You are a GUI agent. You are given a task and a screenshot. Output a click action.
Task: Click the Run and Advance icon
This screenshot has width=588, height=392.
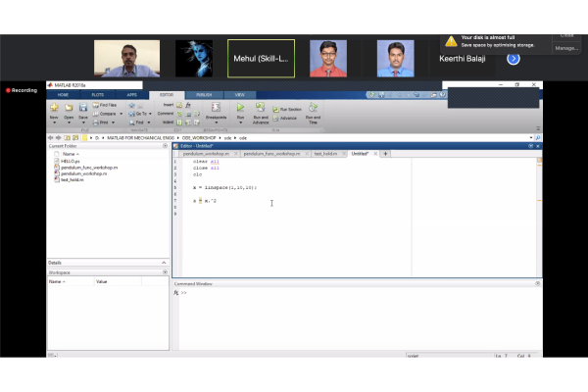pyautogui.click(x=261, y=107)
